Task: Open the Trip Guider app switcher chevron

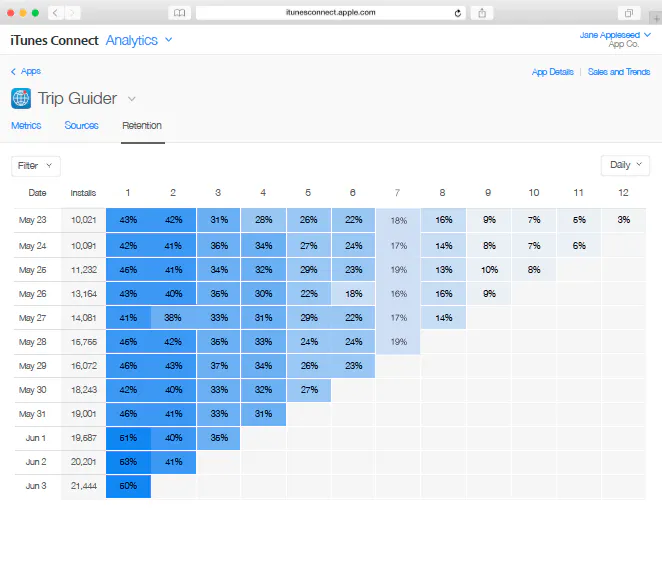Action: pyautogui.click(x=131, y=99)
